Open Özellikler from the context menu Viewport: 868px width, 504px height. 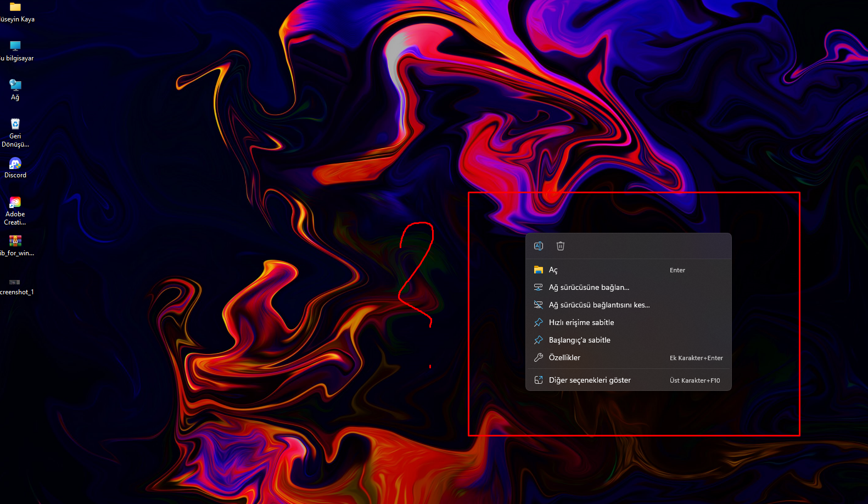629,358
